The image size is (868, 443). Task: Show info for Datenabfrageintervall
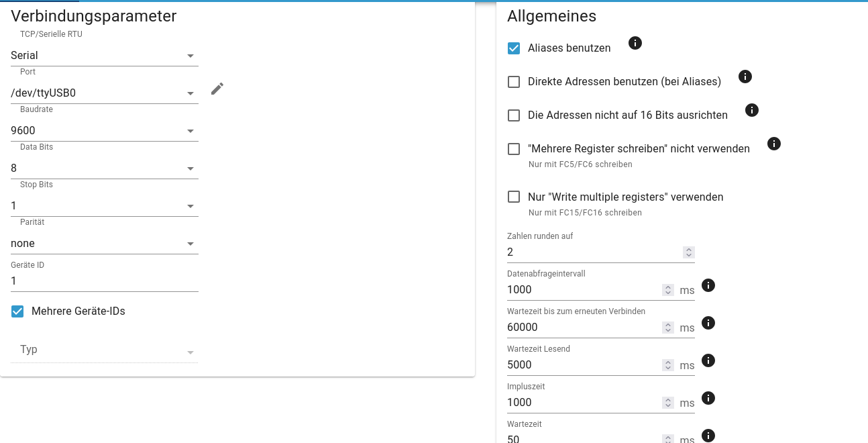coord(708,285)
